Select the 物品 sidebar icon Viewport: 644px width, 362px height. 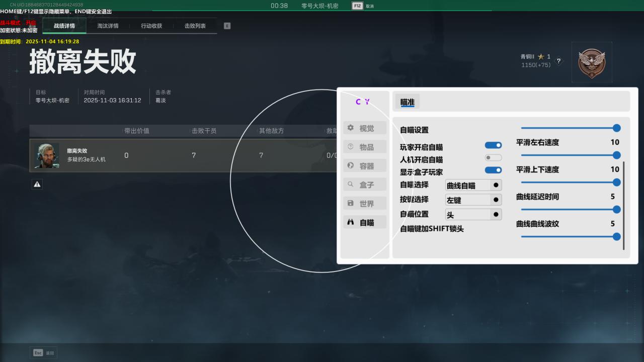point(351,147)
